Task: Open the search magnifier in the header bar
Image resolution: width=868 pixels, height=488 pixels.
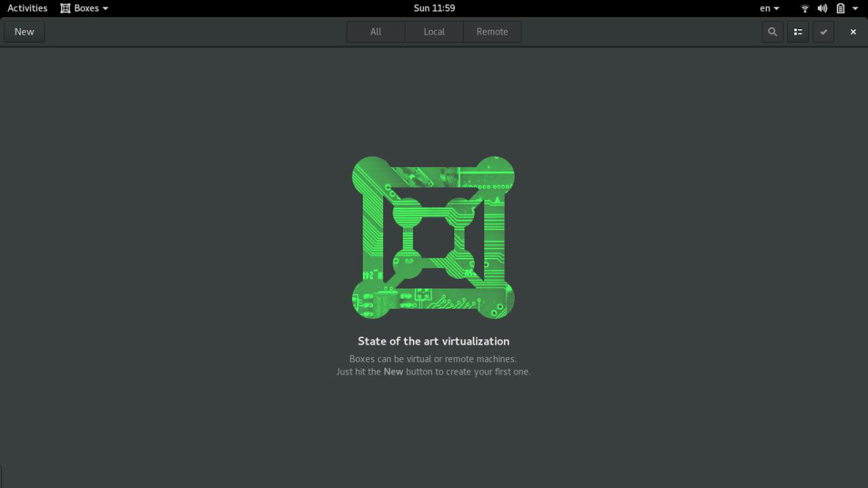Action: point(772,32)
